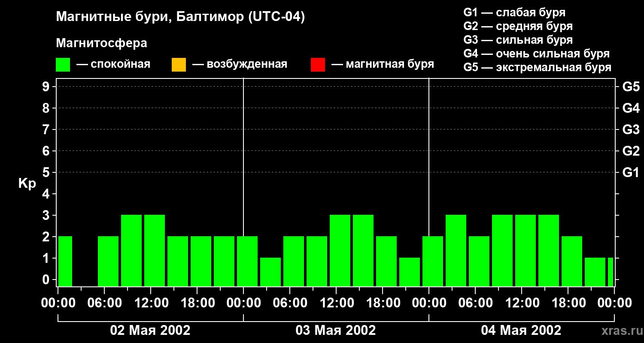
Task: Click the '— спокойная' legend label
Action: 113,64
